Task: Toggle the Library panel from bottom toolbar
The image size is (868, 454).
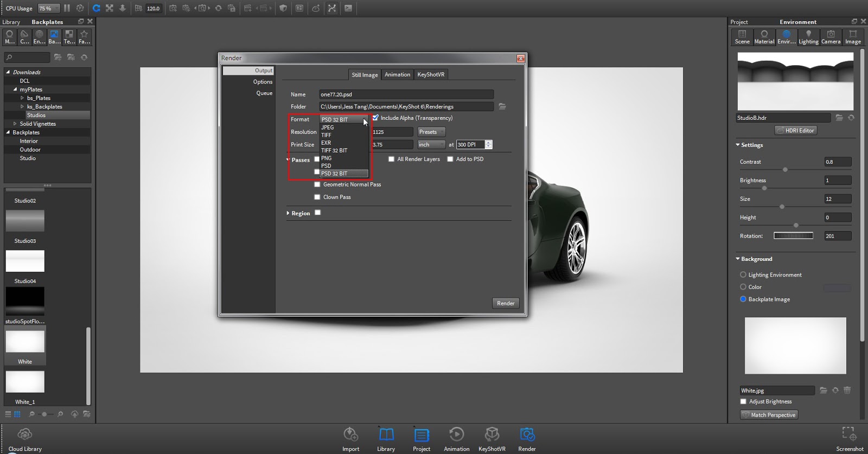Action: coord(386,438)
